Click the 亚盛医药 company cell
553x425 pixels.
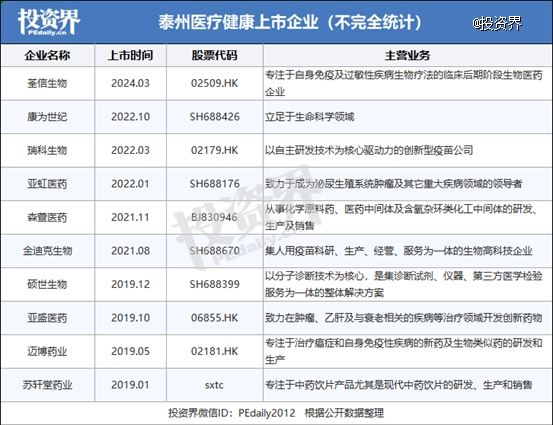coord(47,318)
